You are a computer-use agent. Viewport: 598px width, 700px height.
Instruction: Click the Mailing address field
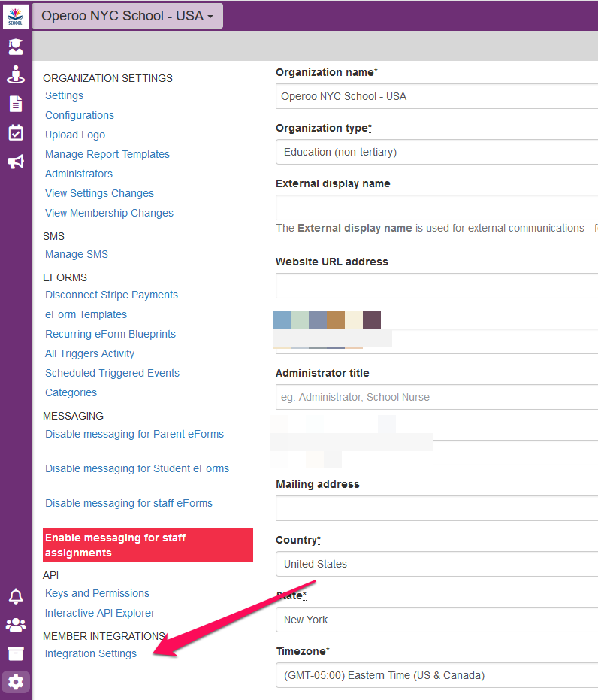pos(436,508)
